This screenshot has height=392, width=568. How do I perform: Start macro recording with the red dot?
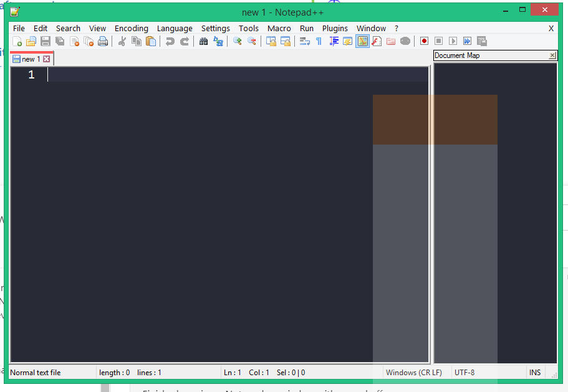[424, 41]
